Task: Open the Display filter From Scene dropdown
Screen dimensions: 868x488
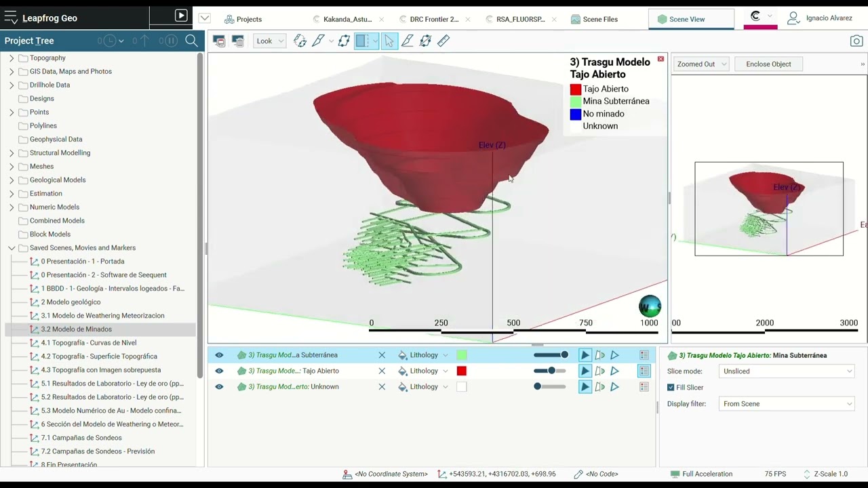Action: point(787,404)
